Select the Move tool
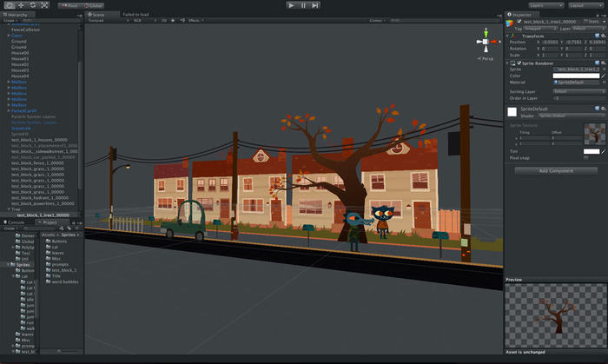The width and height of the screenshot is (608, 364). 21,5
